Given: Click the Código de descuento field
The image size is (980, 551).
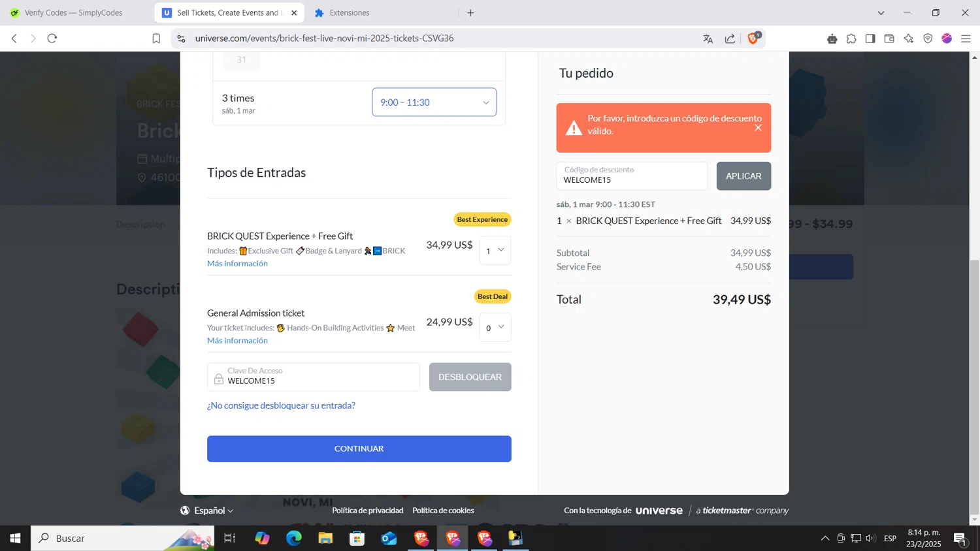Looking at the screenshot, I should coord(632,176).
